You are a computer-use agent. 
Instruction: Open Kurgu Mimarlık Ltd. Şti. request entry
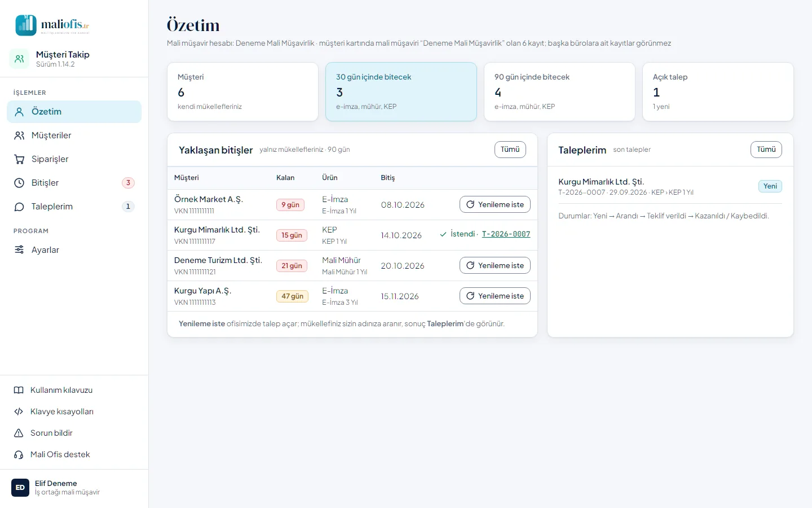670,186
